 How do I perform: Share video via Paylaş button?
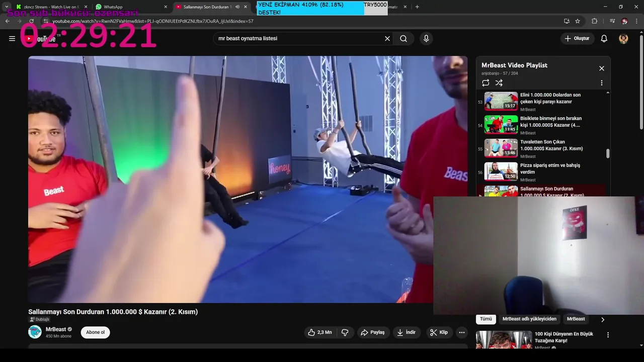(x=373, y=332)
